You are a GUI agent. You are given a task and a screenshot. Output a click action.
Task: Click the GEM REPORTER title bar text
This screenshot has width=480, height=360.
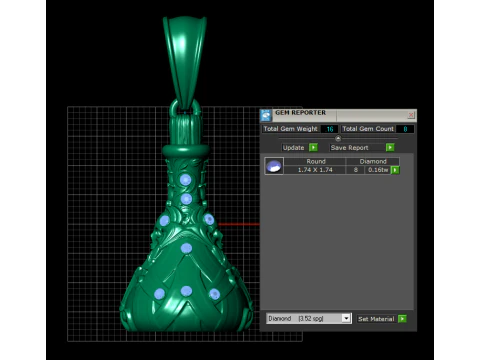tap(301, 113)
